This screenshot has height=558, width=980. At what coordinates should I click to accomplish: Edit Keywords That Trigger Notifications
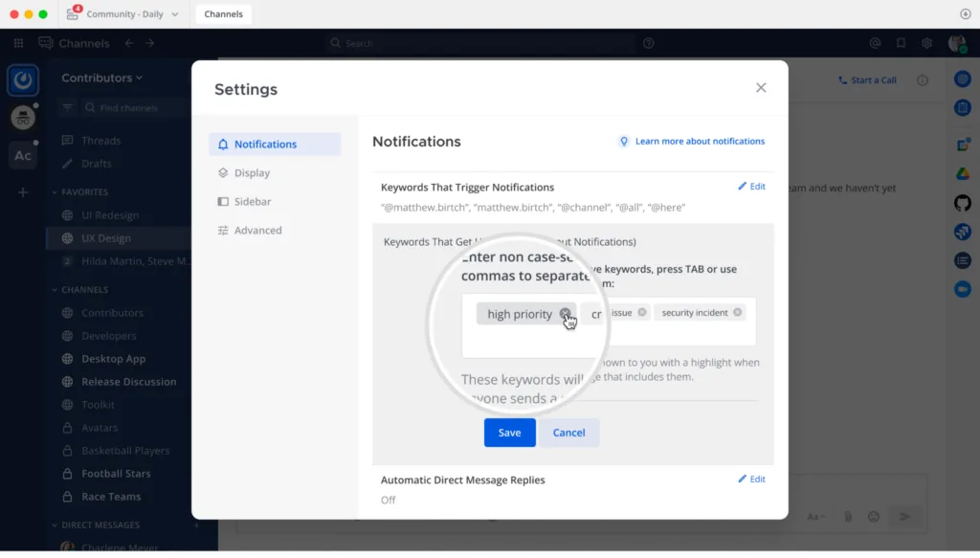coord(751,187)
